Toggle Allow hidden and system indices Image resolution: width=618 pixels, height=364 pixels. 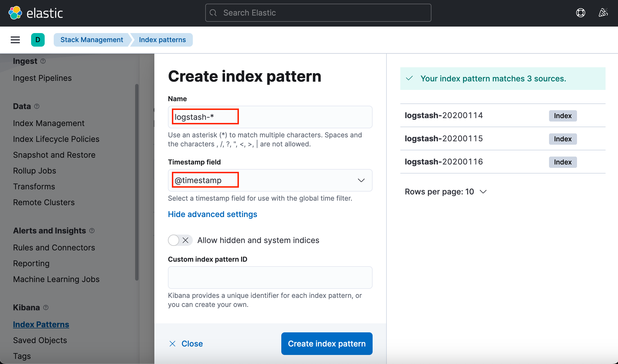180,240
